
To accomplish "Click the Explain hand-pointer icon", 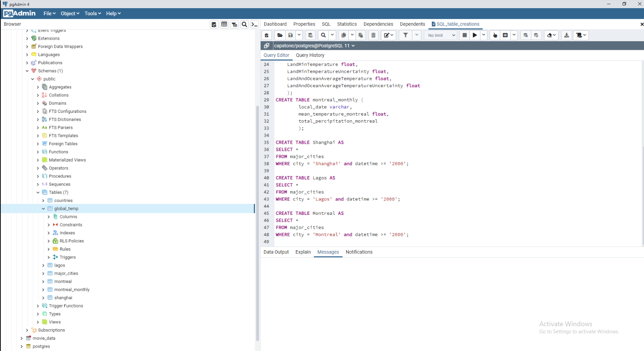I will coord(495,35).
